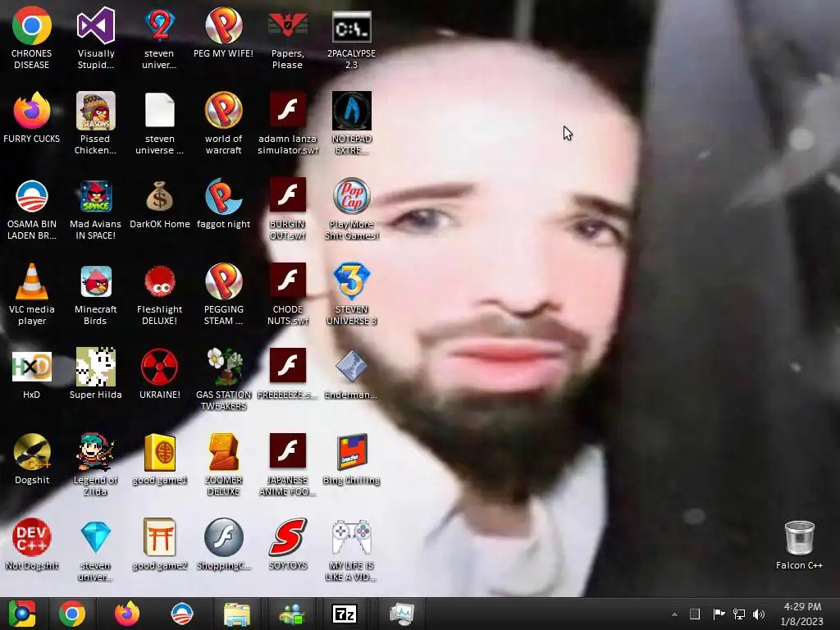Click the 4:29 PM clock in the tray

click(x=802, y=606)
